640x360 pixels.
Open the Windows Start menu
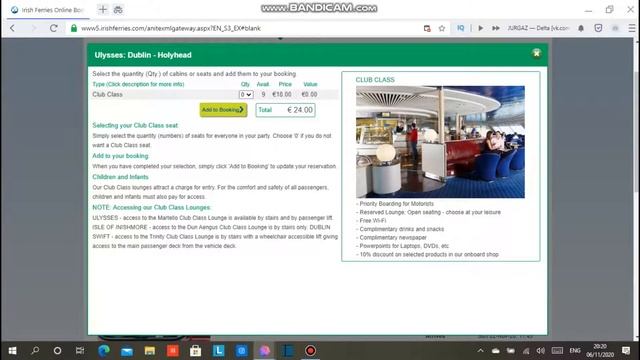[12, 351]
